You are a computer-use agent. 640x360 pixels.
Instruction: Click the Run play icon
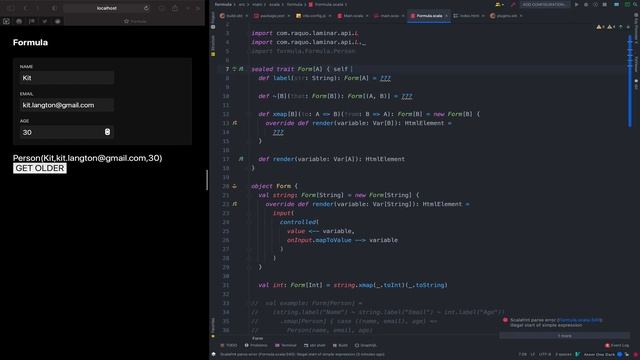[x=576, y=4]
